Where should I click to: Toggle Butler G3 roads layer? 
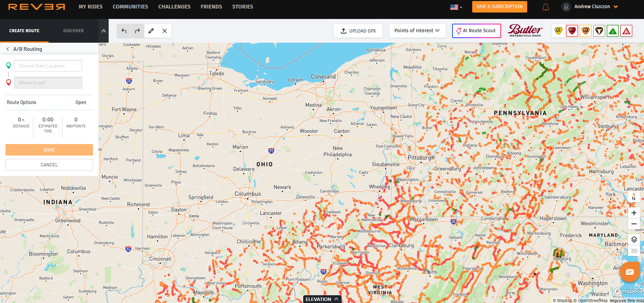click(586, 31)
